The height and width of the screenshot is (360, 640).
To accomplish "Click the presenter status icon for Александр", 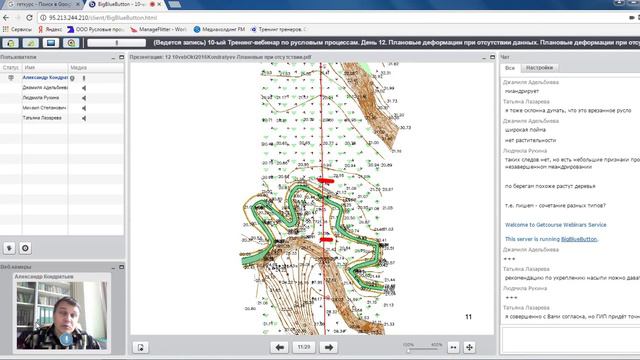I will 11,78.
